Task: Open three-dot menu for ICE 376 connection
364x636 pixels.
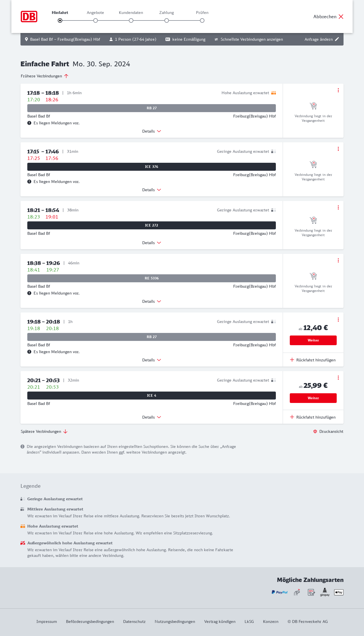Action: click(338, 149)
